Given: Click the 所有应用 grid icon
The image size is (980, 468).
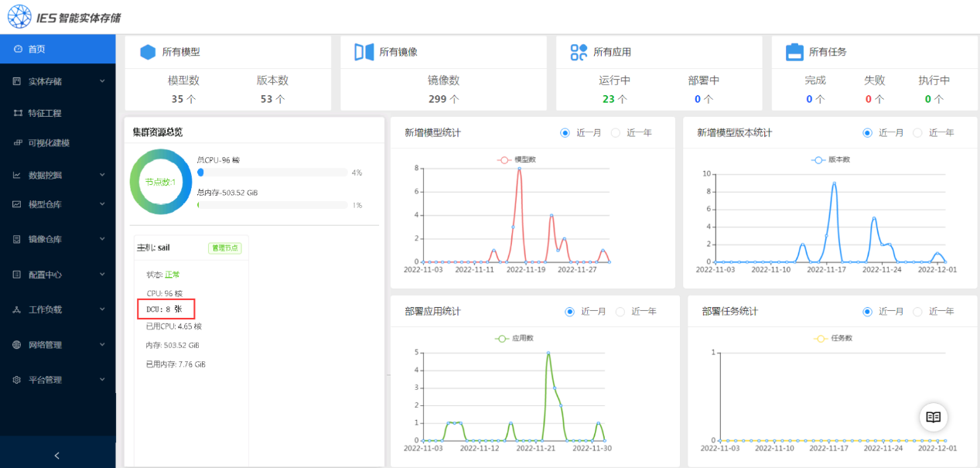Looking at the screenshot, I should click(579, 52).
